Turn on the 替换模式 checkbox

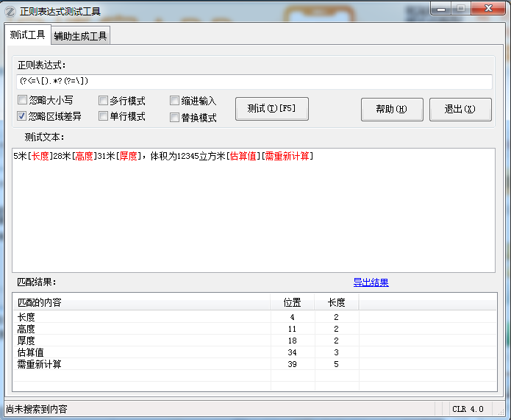tap(174, 117)
